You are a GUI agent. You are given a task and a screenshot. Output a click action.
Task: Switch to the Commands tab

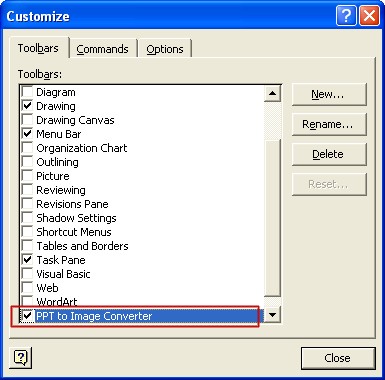tap(103, 49)
